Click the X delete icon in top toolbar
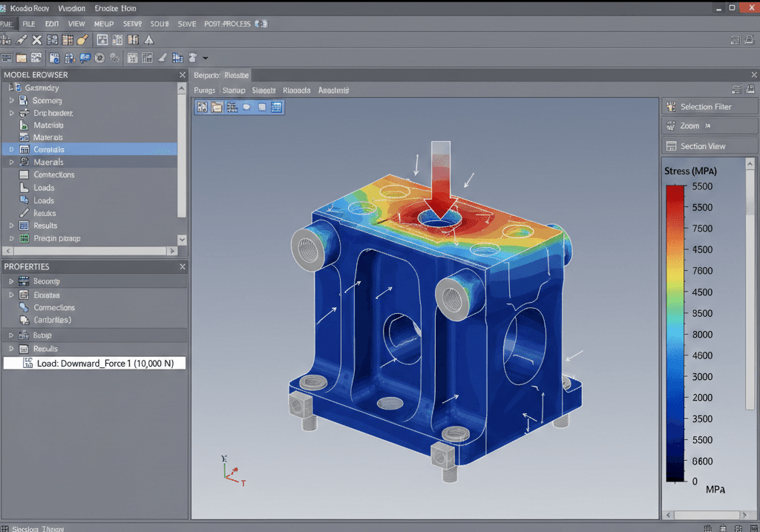 pos(36,40)
